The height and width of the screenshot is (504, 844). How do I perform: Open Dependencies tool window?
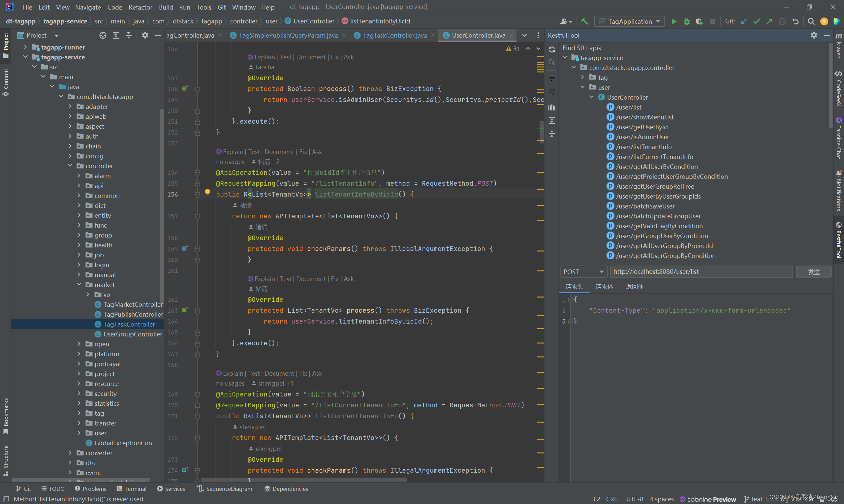tap(286, 489)
